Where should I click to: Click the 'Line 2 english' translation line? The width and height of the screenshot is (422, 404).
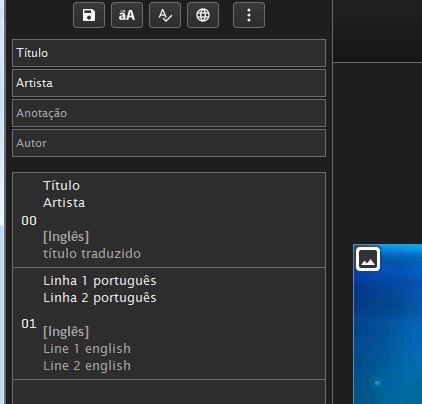coord(87,366)
